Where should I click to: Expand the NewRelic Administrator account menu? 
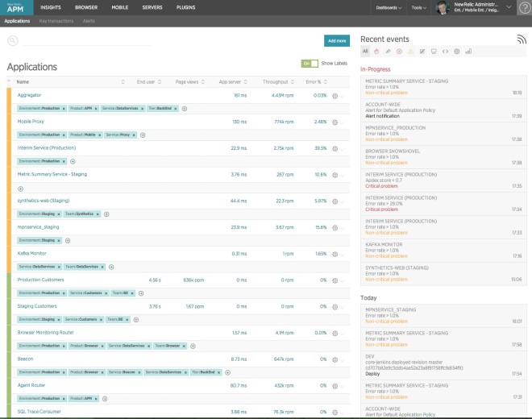509,7
